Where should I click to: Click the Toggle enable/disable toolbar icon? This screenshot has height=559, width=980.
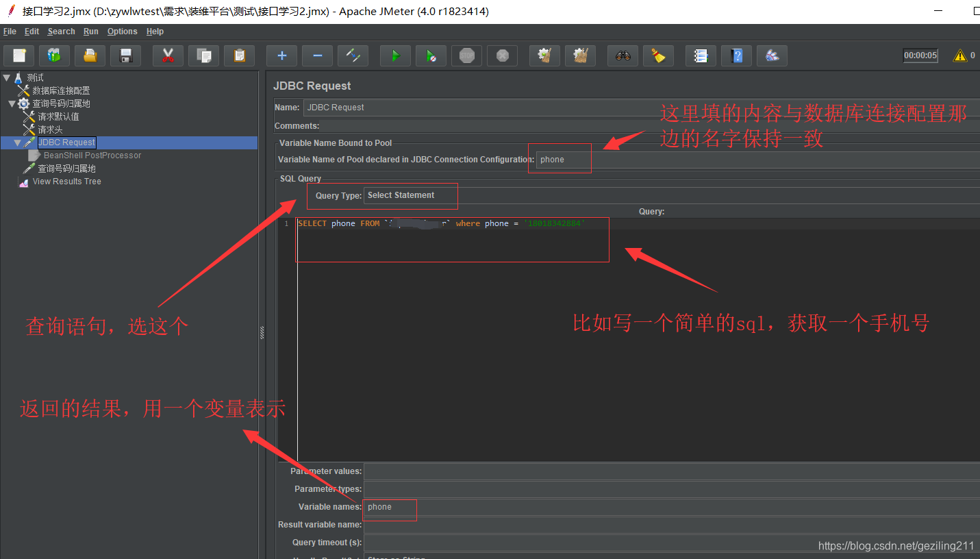click(x=353, y=55)
